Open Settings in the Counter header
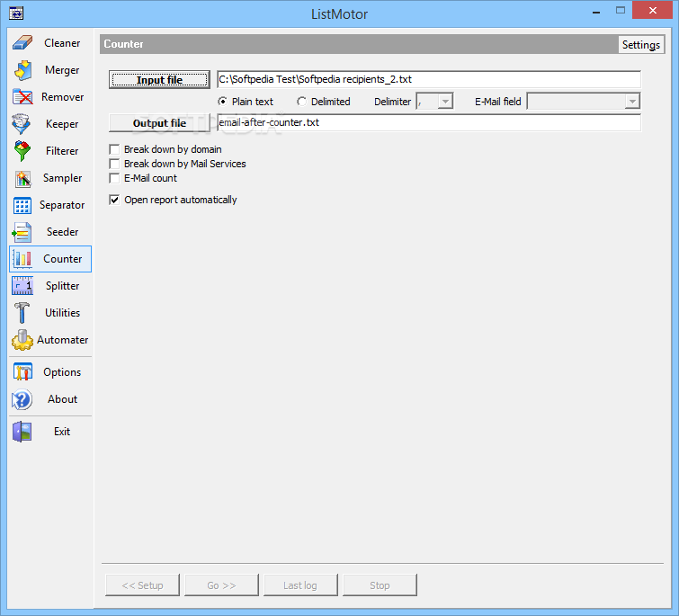 641,45
